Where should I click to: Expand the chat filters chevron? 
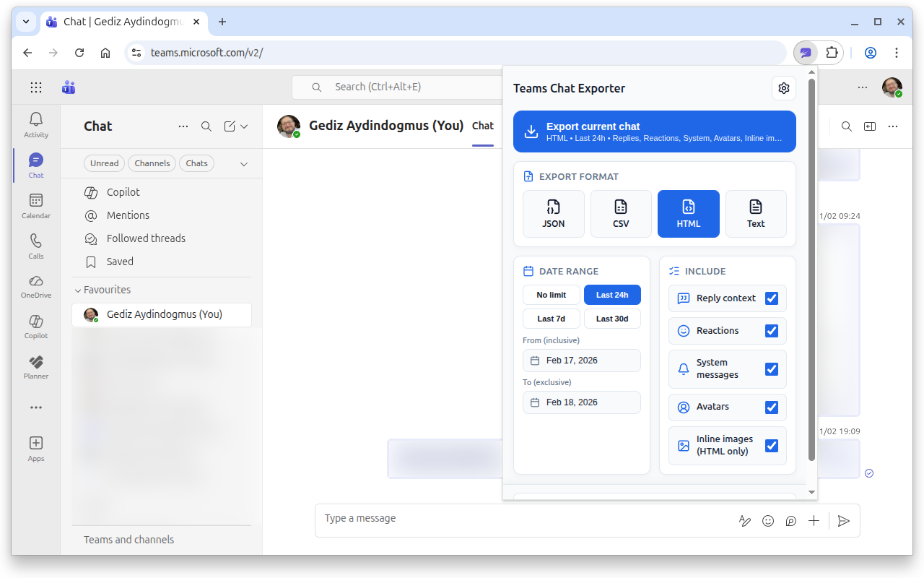[244, 164]
